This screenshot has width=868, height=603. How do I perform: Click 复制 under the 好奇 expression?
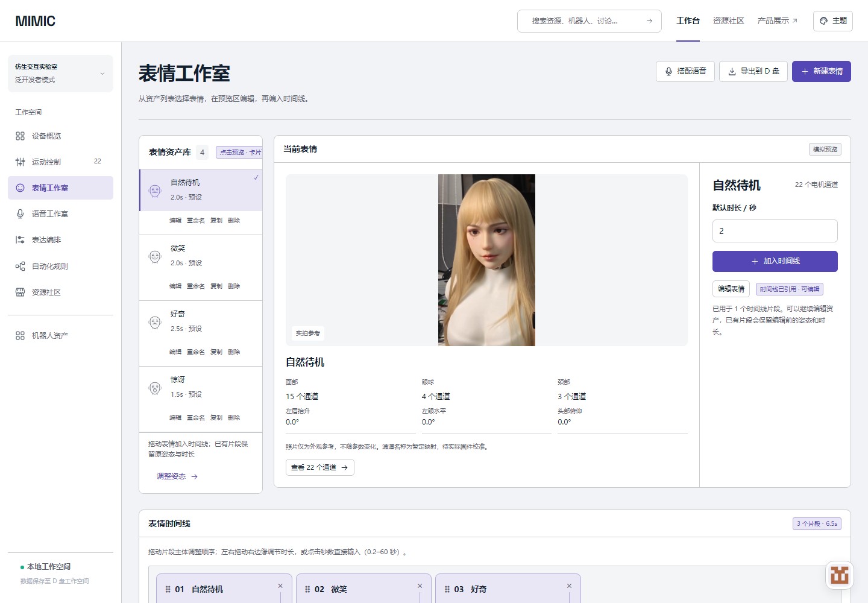pos(216,352)
